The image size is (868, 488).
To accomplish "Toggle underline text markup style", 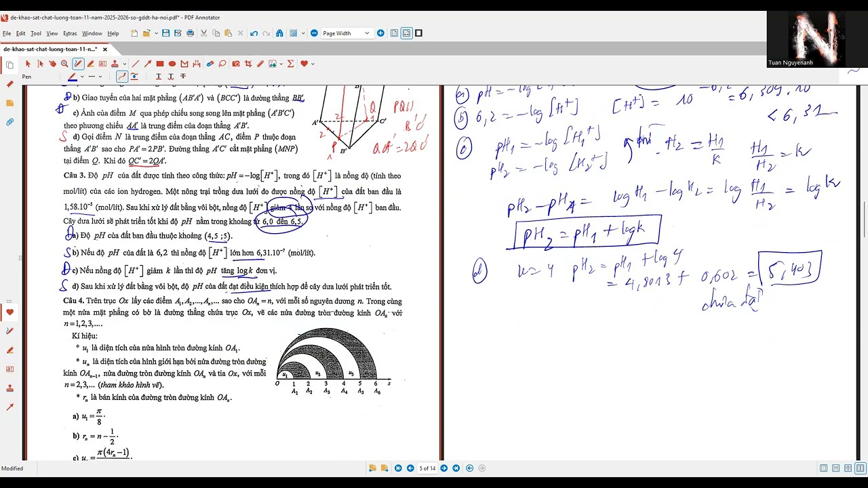I will click(x=159, y=77).
